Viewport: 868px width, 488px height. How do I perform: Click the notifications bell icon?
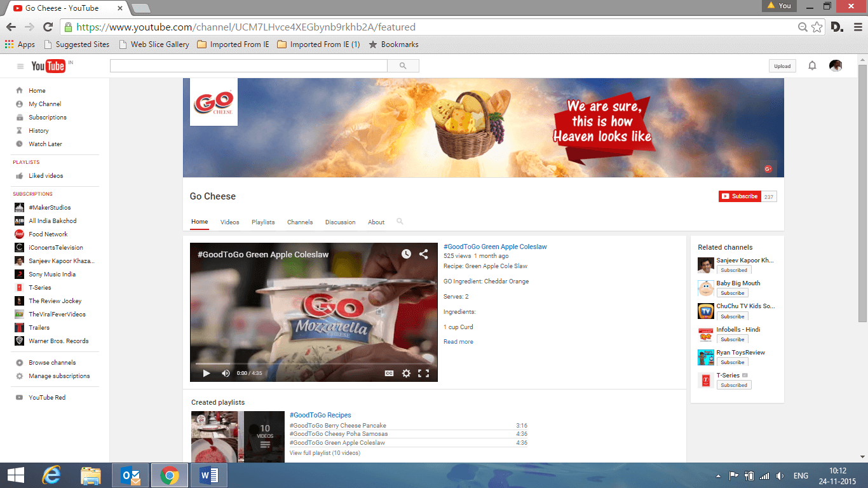[812, 65]
